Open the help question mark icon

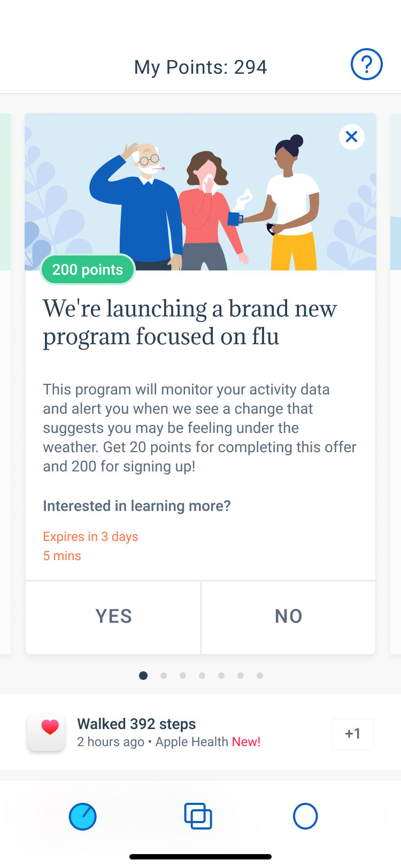tap(366, 64)
